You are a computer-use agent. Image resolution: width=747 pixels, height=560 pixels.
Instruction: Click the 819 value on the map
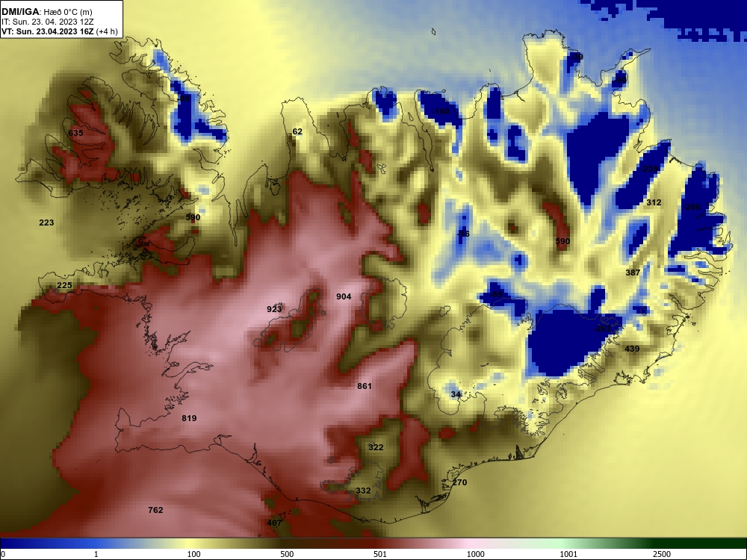coord(189,418)
